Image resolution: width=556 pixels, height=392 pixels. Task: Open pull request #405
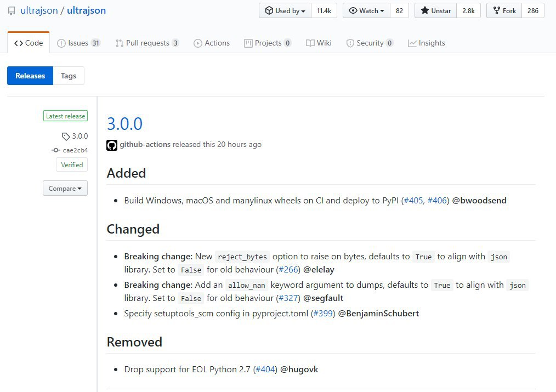413,200
